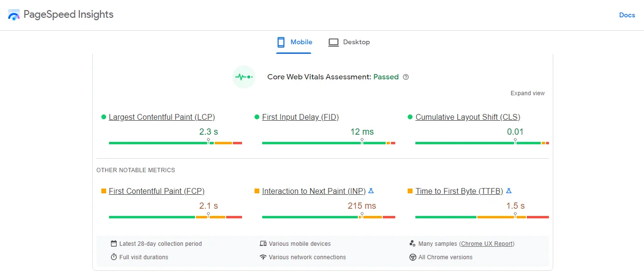Click the 0.01 CLS value
644x278 pixels.
515,132
